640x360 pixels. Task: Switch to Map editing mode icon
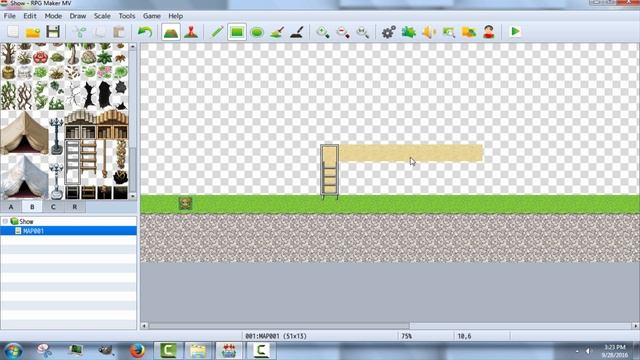point(171,32)
